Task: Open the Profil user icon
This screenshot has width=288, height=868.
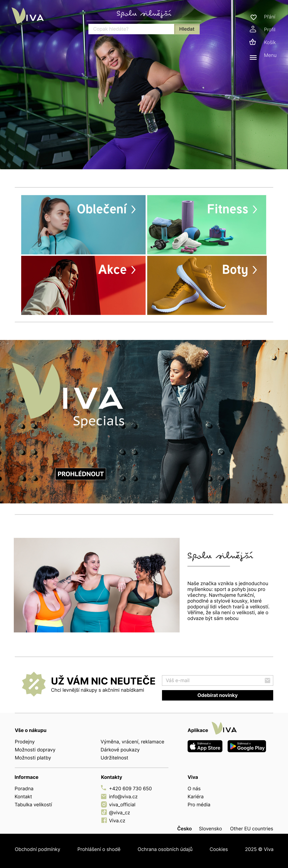Action: click(x=253, y=29)
